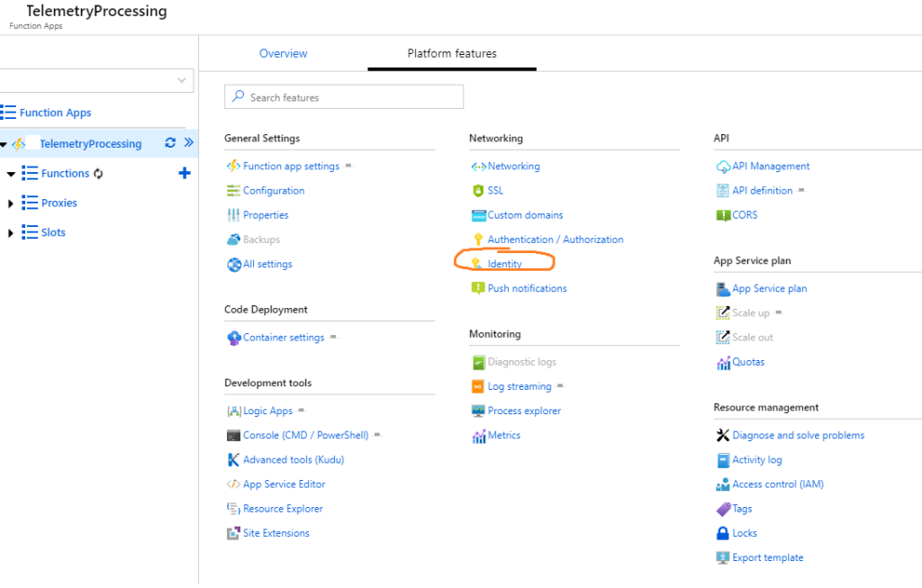Click the Push notifications icon
This screenshot has height=588, width=922.
[478, 289]
